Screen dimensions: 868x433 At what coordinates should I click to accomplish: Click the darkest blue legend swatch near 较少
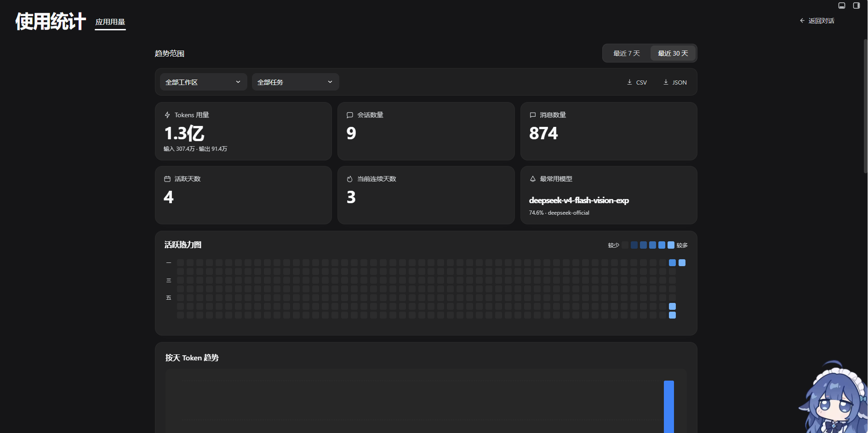click(x=634, y=245)
